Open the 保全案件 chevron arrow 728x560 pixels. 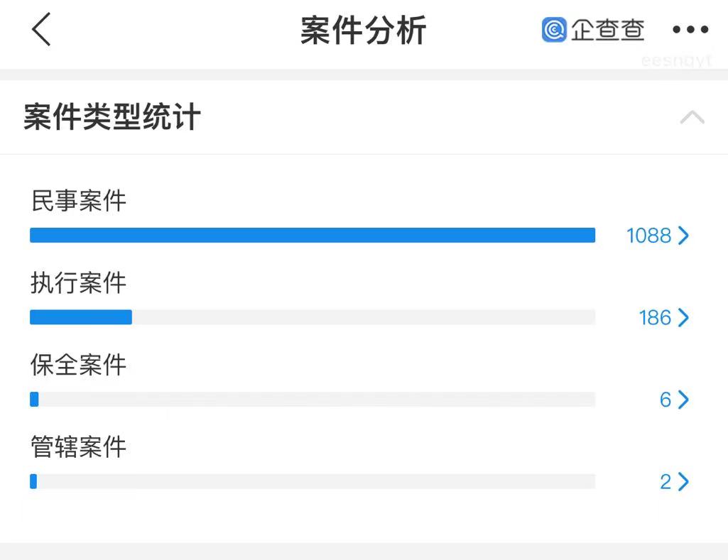(683, 400)
